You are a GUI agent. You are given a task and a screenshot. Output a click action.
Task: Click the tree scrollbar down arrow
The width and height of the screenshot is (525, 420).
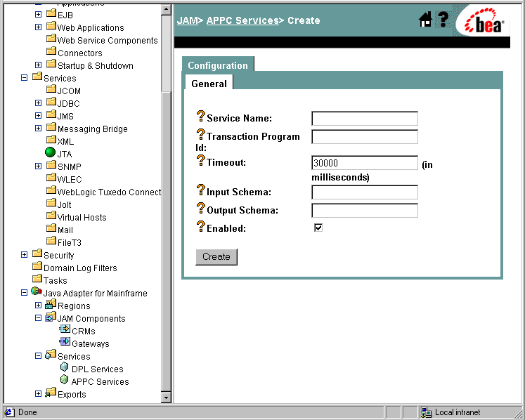[x=166, y=398]
